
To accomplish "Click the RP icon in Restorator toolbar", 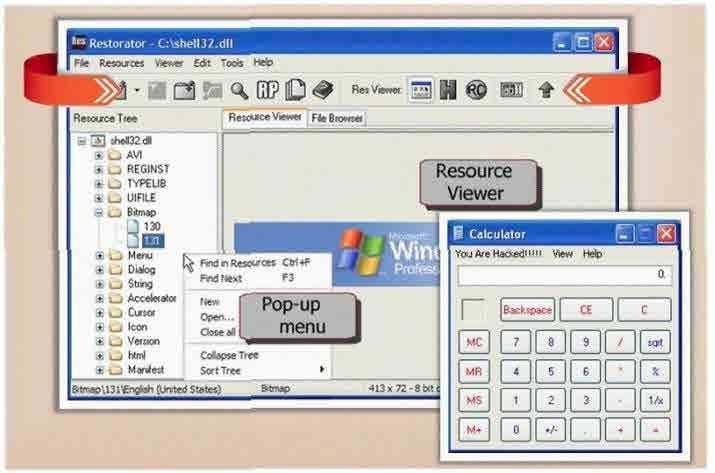I will coord(268,90).
